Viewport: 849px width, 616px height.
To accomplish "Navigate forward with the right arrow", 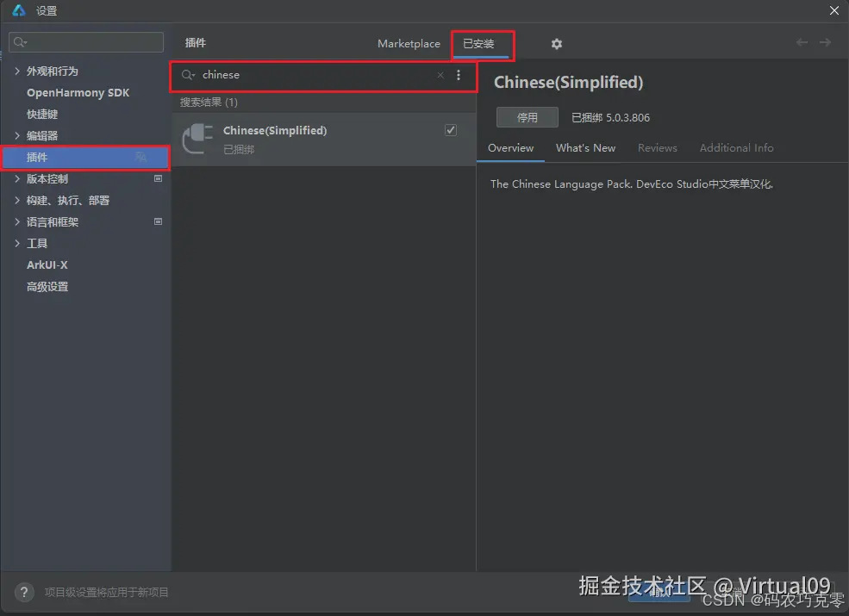I will click(x=825, y=42).
